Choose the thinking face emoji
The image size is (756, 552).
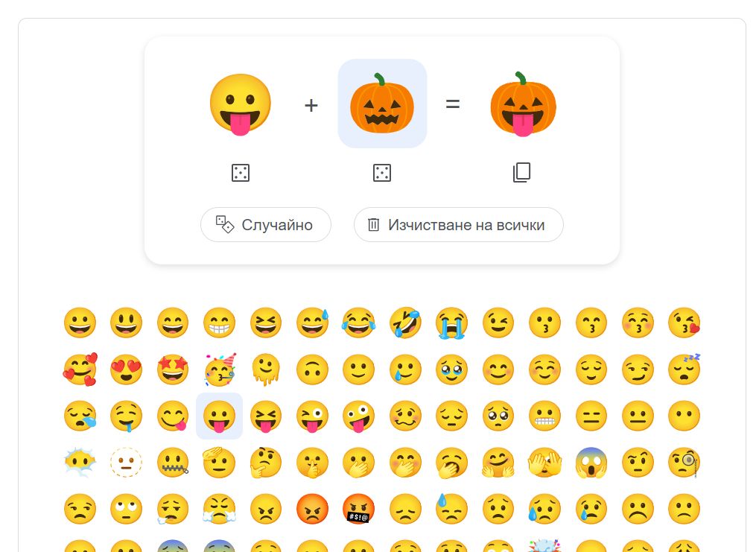point(266,463)
